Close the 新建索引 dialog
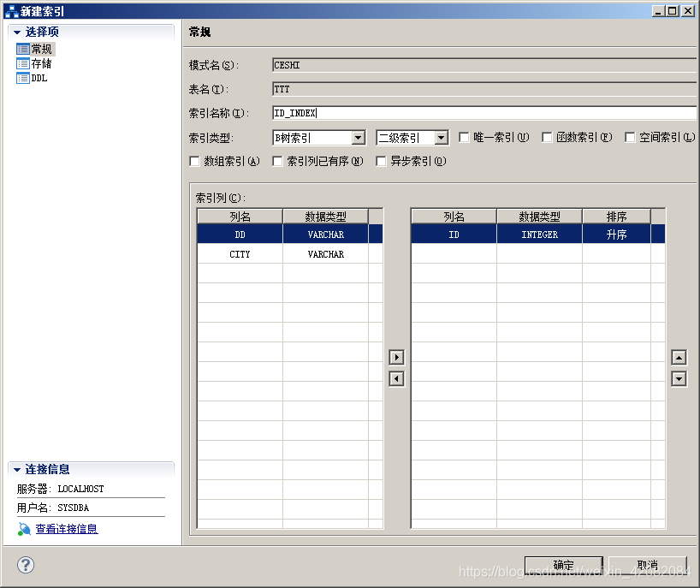Screen dimensions: 700x588 click(687, 11)
